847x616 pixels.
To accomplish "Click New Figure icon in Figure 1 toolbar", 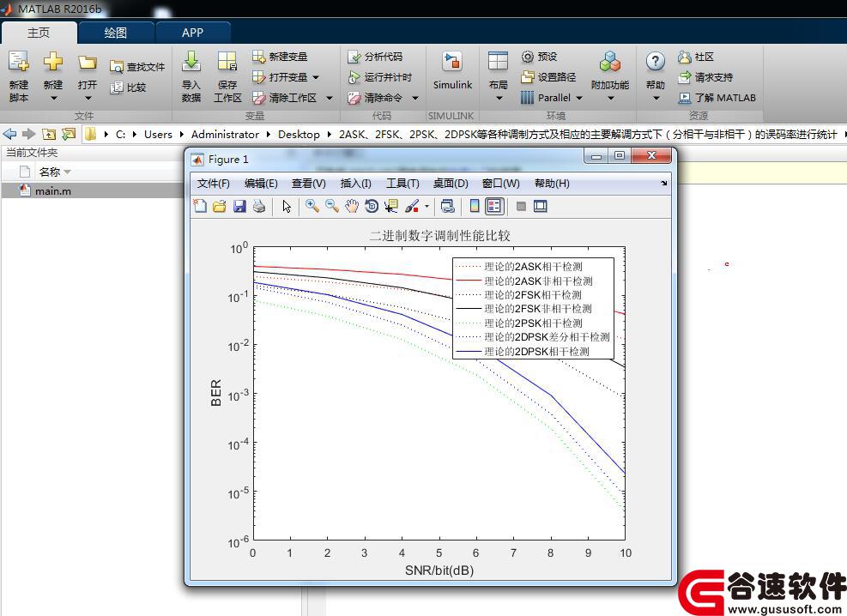I will pyautogui.click(x=200, y=206).
